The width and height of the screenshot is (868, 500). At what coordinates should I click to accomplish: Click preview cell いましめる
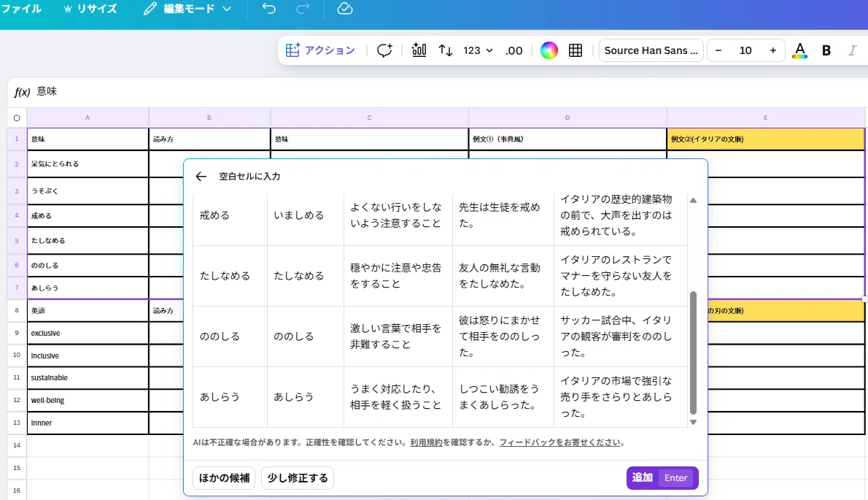coord(306,215)
